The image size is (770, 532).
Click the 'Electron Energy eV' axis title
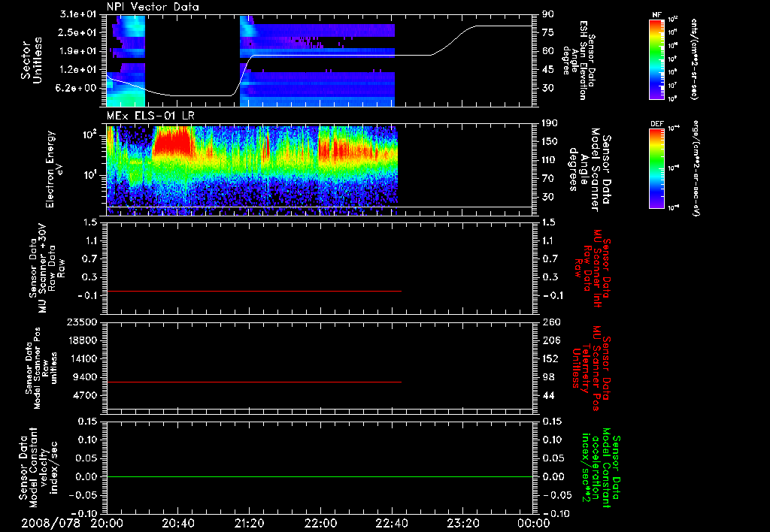click(x=54, y=169)
